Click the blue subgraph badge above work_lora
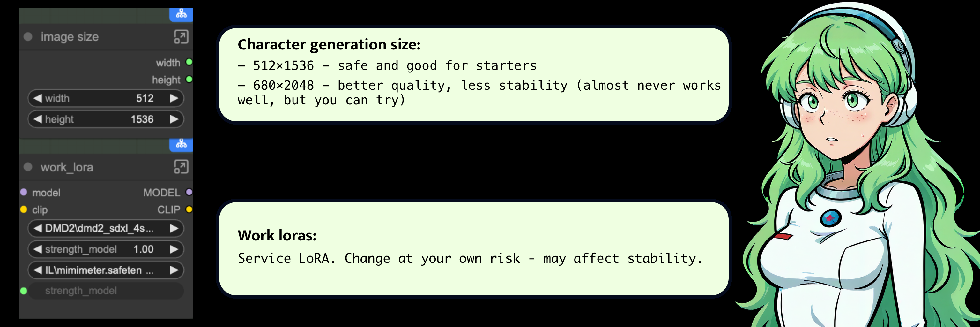 tap(181, 144)
